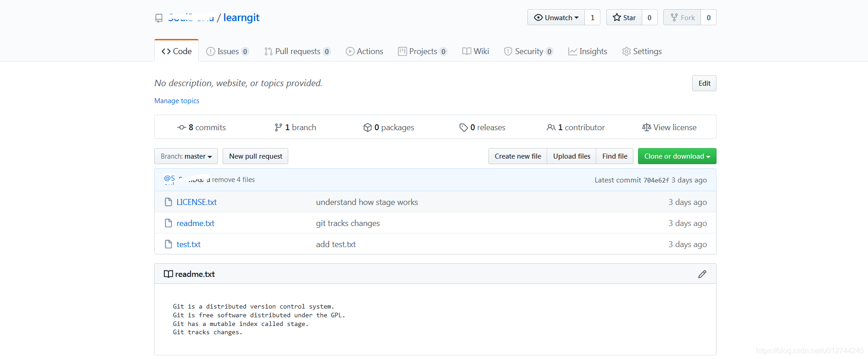View the 8 commits history

click(202, 127)
